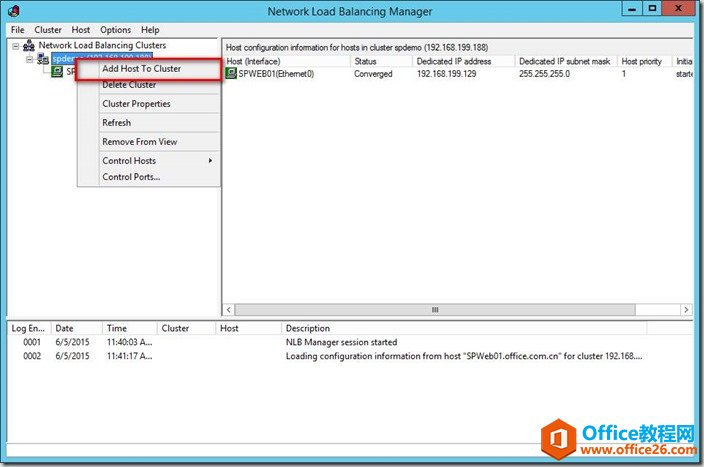Sort by Status column header
704x467 pixels.
point(381,61)
